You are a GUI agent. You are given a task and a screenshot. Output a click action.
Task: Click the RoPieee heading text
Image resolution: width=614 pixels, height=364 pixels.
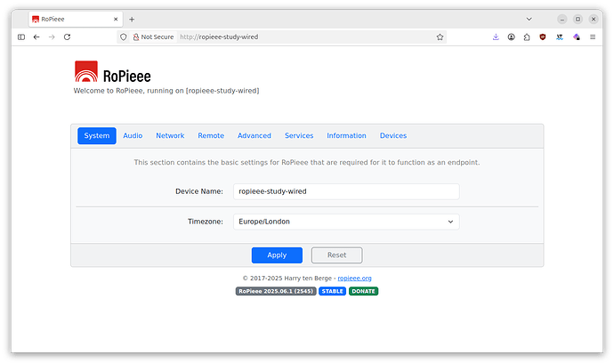127,76
